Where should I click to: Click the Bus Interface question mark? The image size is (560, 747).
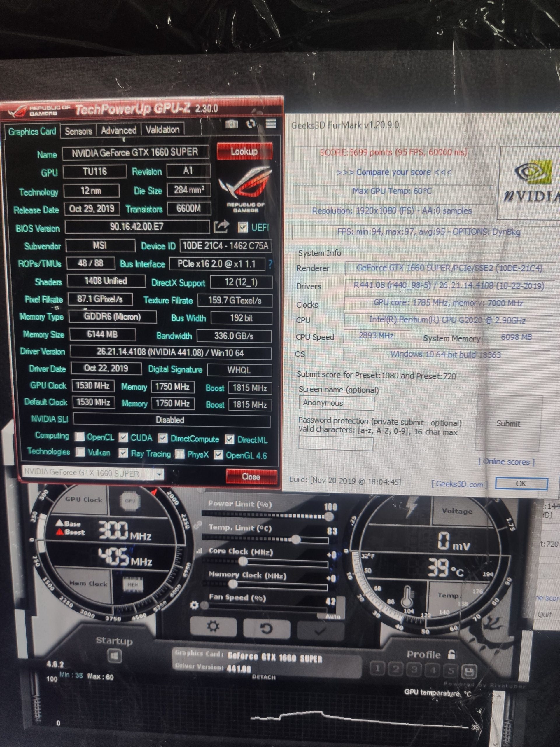pos(270,264)
